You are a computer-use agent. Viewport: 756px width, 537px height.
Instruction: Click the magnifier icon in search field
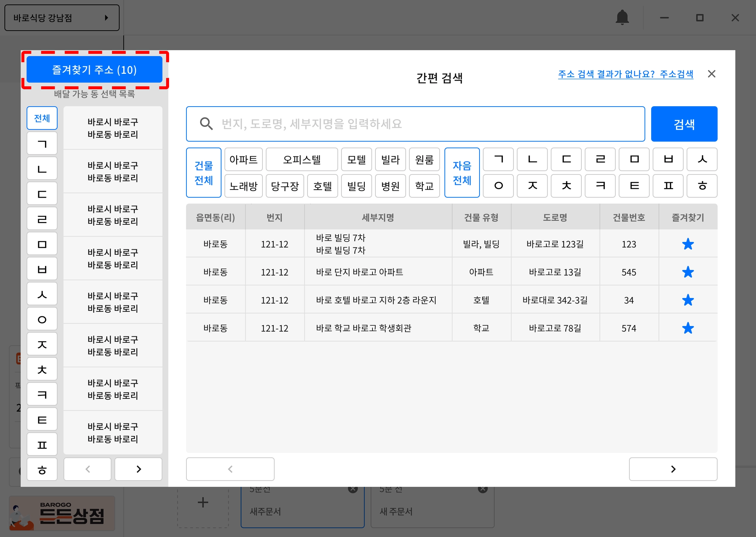(x=206, y=124)
